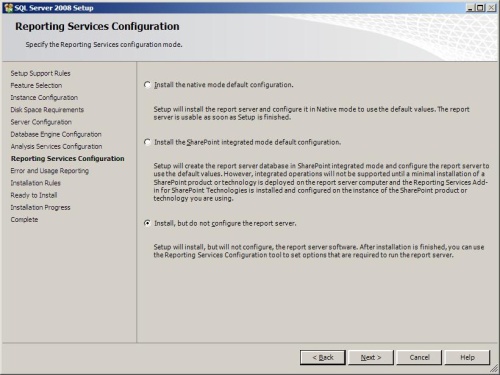Click the SharePoint integrated mode description paragraph
Viewport: 500px width, 375px height.
pyautogui.click(x=321, y=182)
